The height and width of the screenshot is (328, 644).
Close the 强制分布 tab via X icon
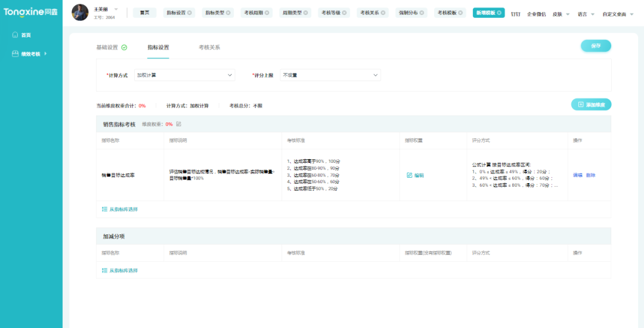click(x=422, y=13)
